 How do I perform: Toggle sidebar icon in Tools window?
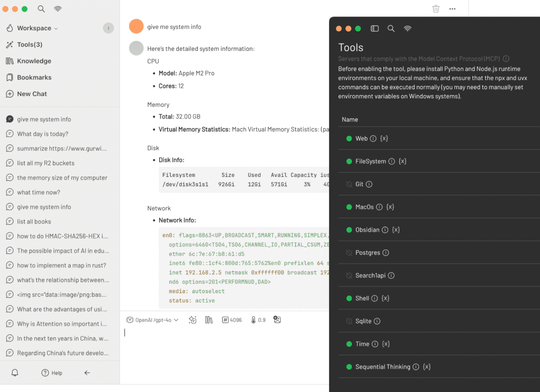(375, 28)
